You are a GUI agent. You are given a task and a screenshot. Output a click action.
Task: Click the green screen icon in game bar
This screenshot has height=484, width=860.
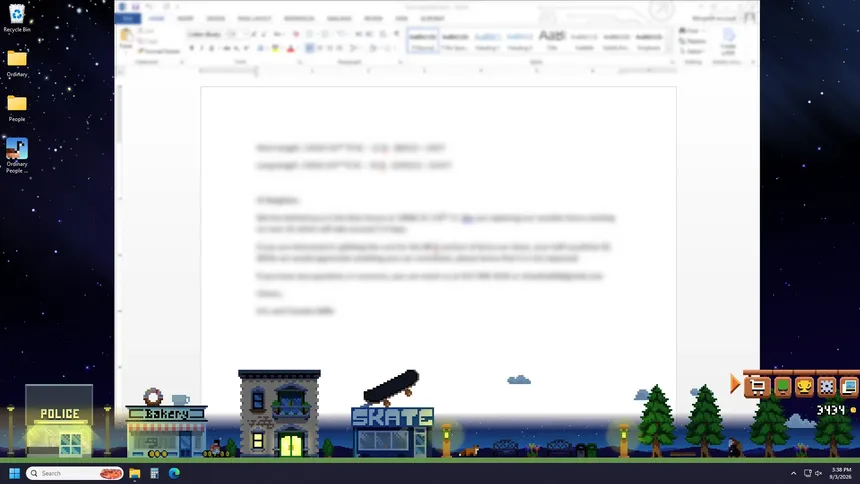[783, 387]
